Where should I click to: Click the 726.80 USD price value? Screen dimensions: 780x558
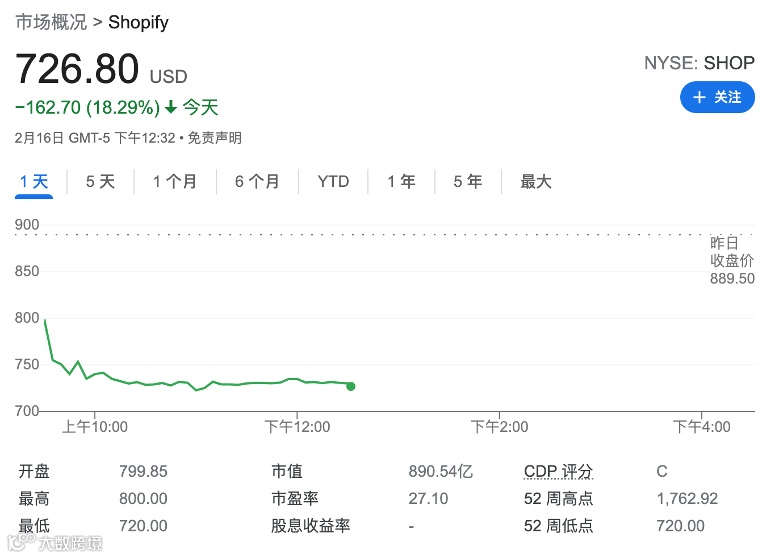(x=77, y=69)
